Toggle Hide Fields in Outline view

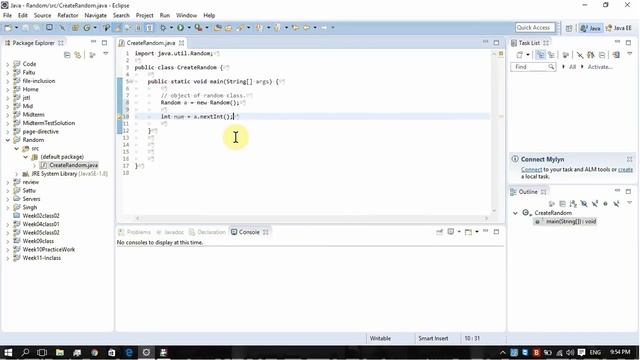[x=584, y=203]
